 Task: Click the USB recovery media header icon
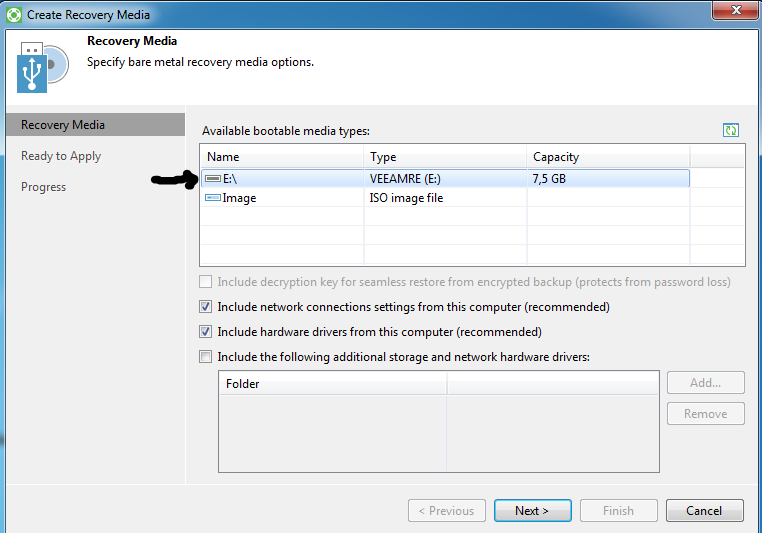click(43, 67)
